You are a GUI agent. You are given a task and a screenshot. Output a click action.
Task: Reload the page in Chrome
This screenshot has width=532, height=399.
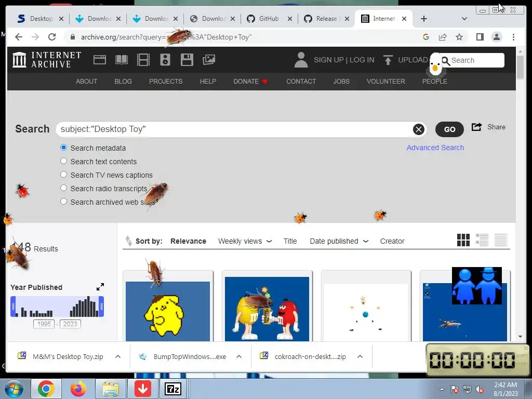[52, 37]
